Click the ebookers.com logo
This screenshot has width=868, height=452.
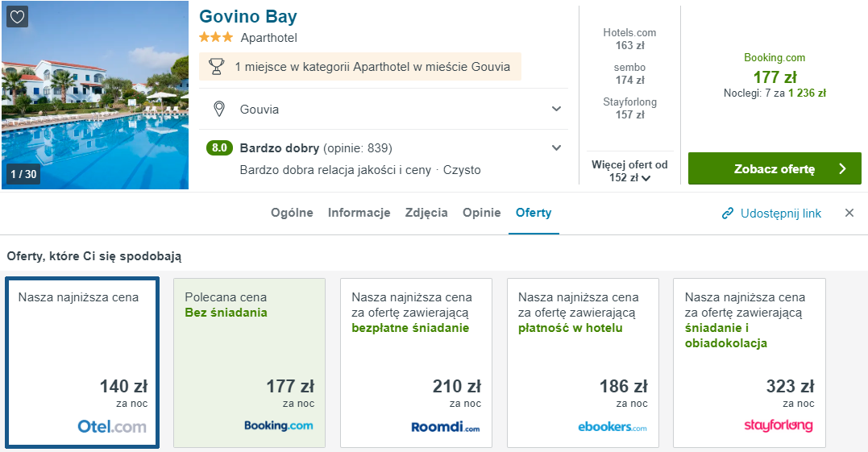(612, 426)
